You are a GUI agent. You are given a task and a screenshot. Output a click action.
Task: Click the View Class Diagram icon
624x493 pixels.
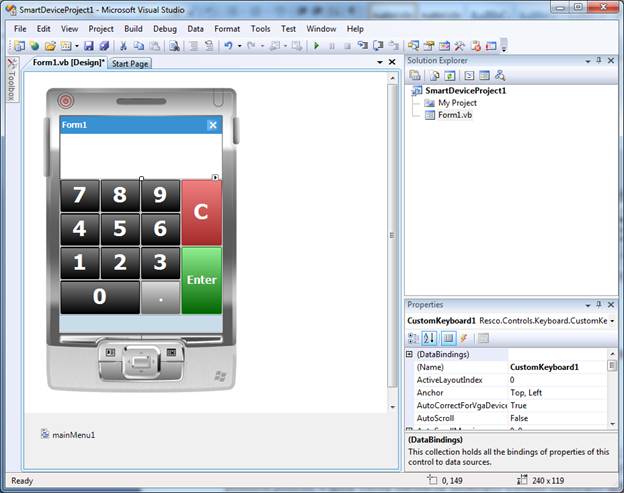pyautogui.click(x=500, y=76)
